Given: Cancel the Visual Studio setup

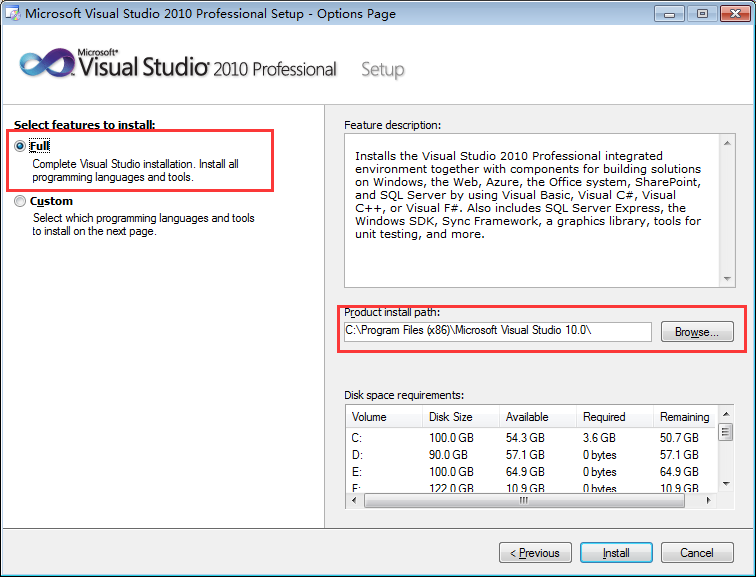Looking at the screenshot, I should pyautogui.click(x=696, y=553).
